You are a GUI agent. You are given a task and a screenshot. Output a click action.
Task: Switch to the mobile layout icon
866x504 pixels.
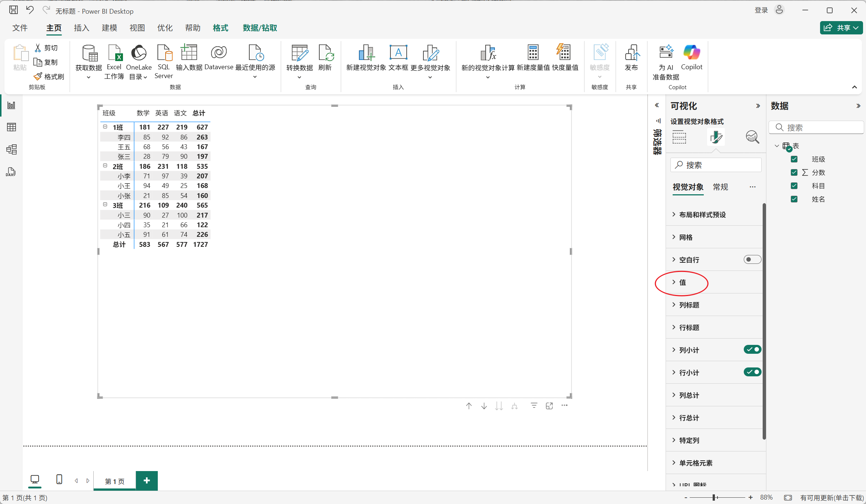59,480
